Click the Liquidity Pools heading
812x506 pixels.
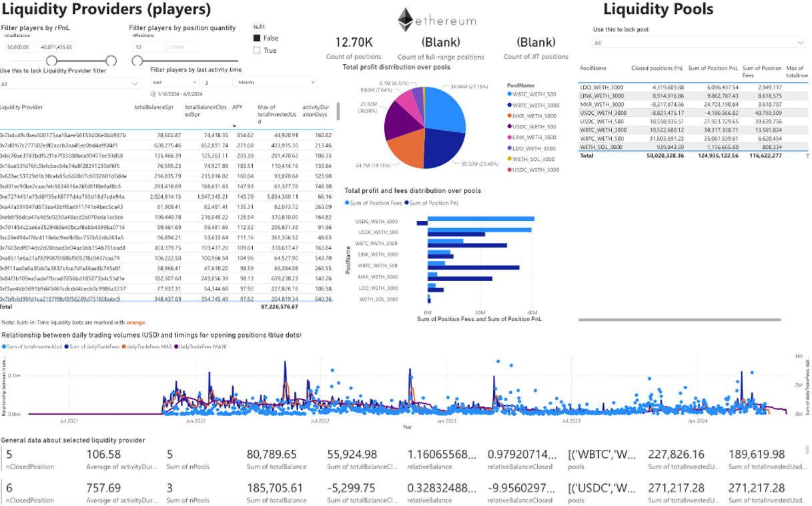pos(658,9)
